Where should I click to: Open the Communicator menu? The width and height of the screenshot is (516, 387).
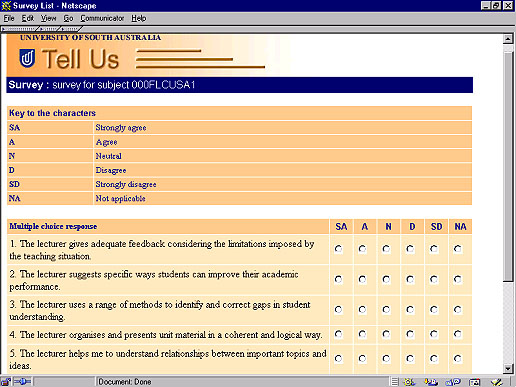point(102,18)
